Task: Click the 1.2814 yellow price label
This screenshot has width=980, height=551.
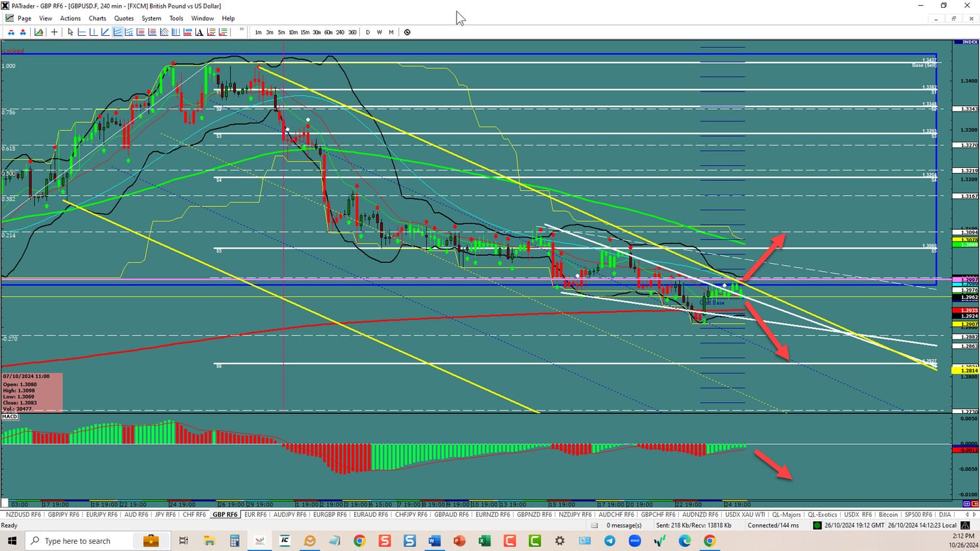Action: pos(966,371)
